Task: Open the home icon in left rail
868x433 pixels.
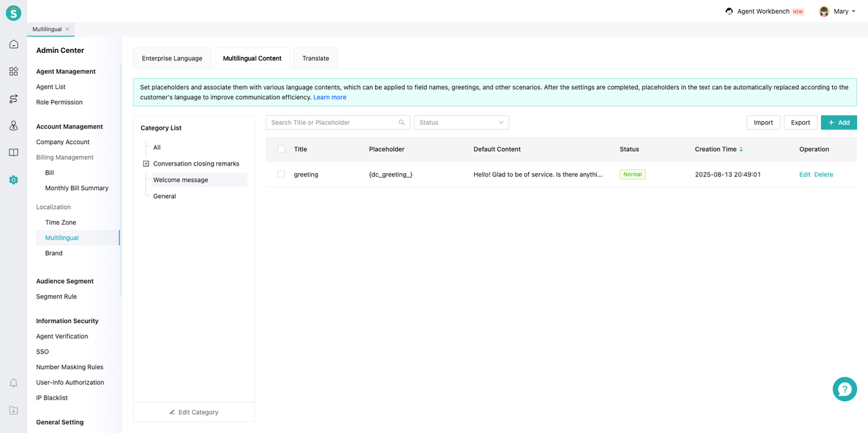Action: pyautogui.click(x=14, y=44)
